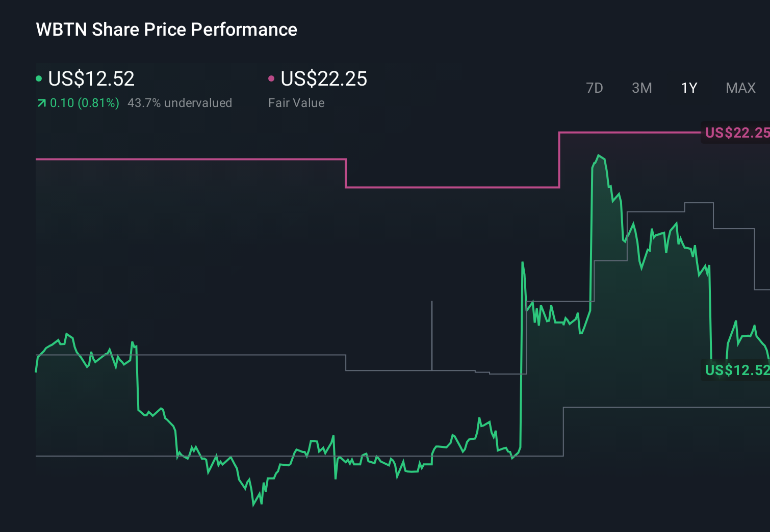770x532 pixels.
Task: Switch to the 7D time range
Action: (595, 88)
